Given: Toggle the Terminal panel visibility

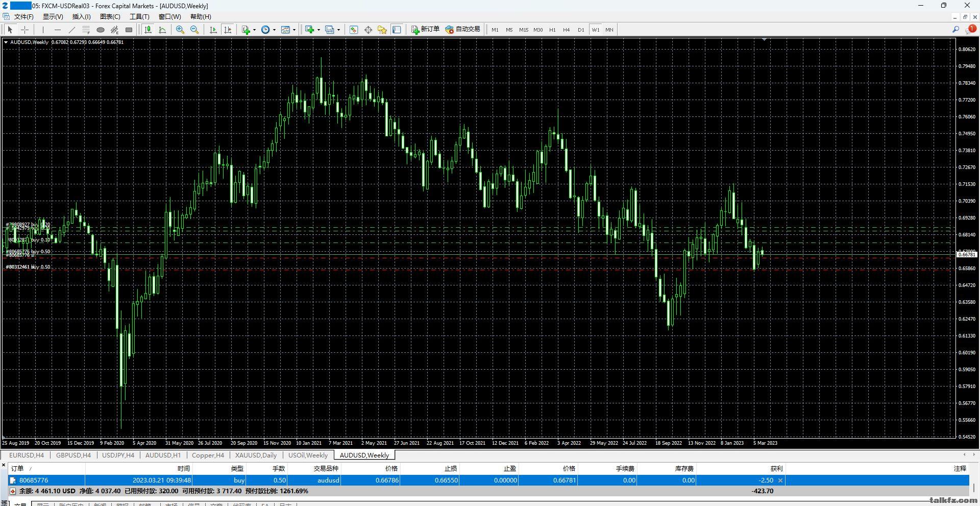Looking at the screenshot, I should click(397, 30).
